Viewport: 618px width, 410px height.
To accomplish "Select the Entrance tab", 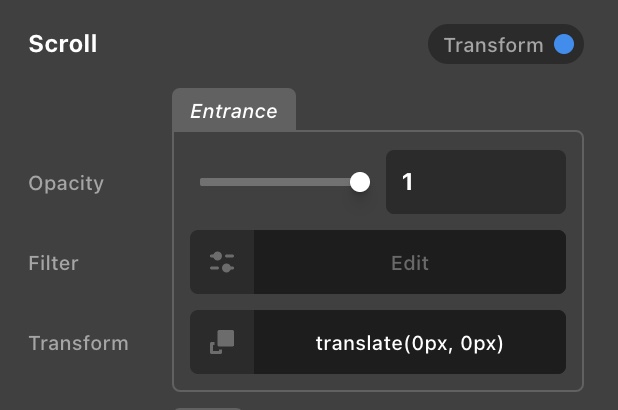I will point(234,111).
